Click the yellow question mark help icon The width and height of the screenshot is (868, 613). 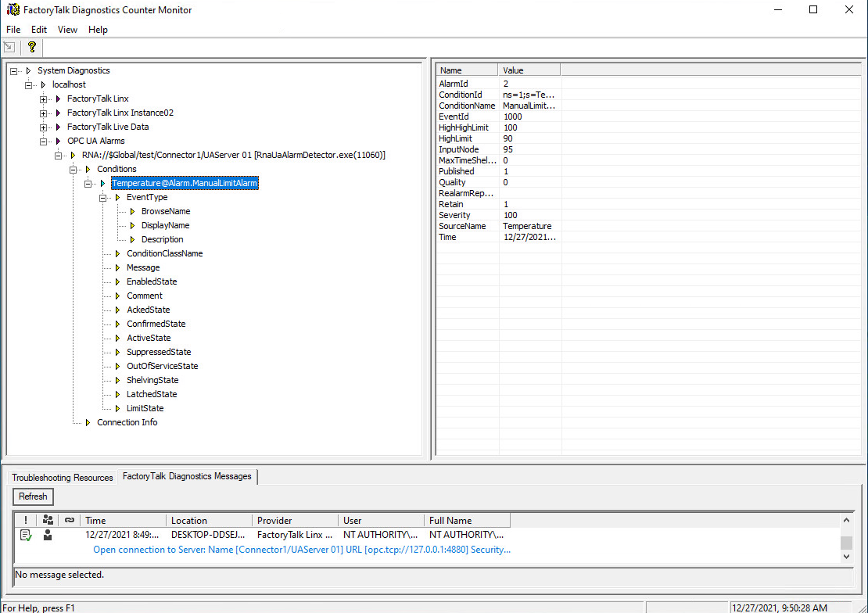[32, 47]
